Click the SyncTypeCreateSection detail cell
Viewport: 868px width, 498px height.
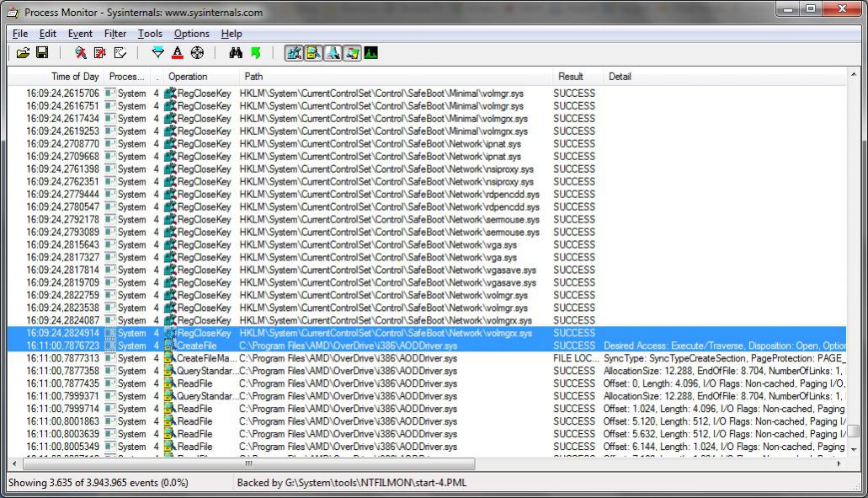click(x=724, y=358)
